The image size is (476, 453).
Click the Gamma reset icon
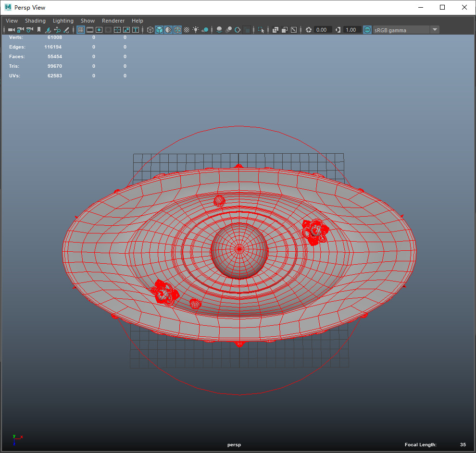pyautogui.click(x=338, y=30)
